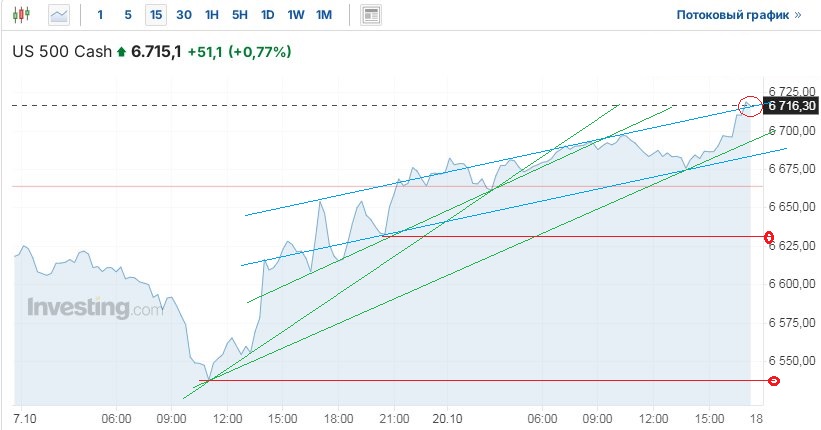Set chart interval to 1W
The height and width of the screenshot is (430, 821).
[x=296, y=15]
